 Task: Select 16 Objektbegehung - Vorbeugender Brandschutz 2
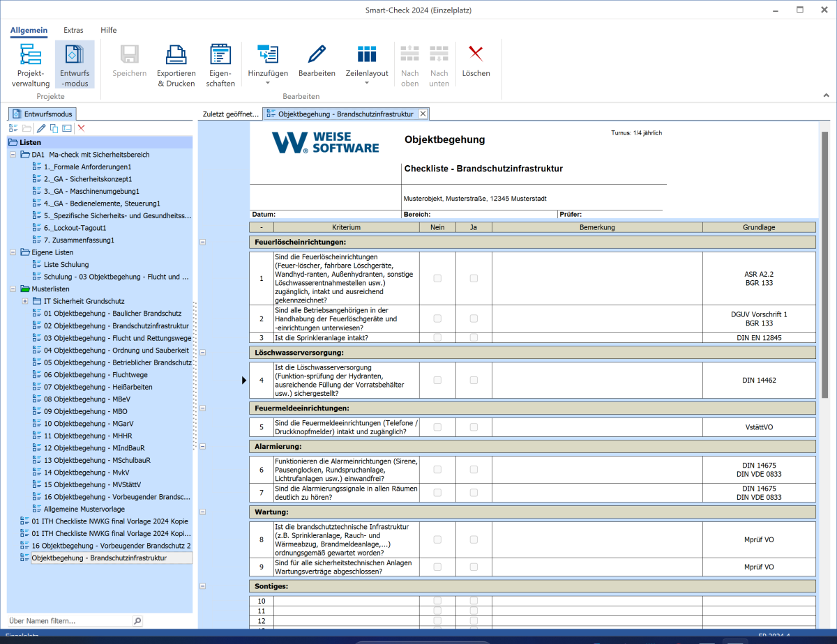(x=111, y=545)
